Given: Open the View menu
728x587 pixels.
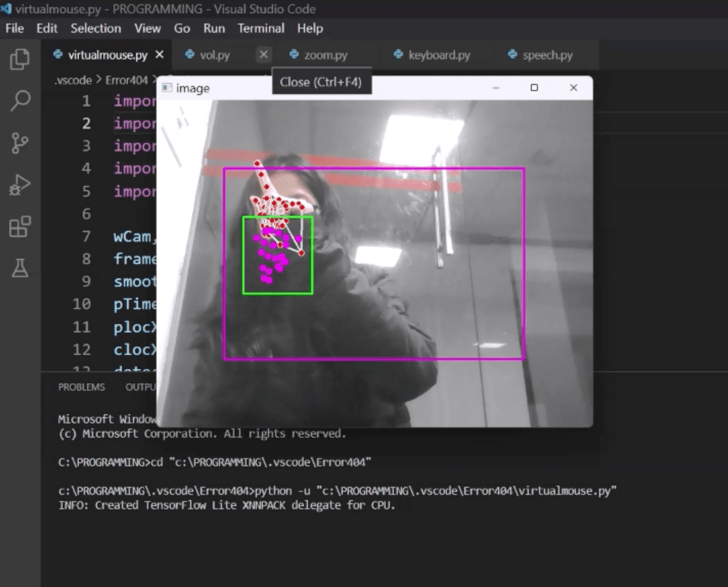Looking at the screenshot, I should (147, 28).
